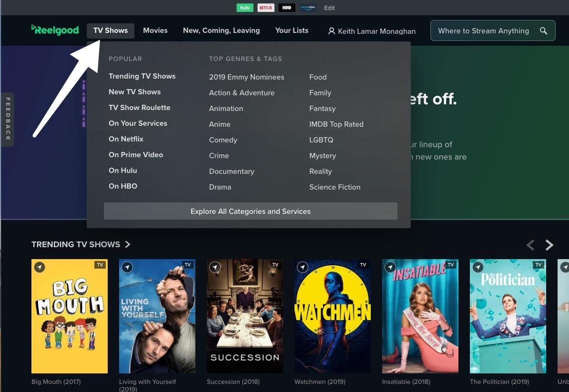Screen dimensions: 569x392
Task: Open Action & Adventure genre
Action: [242, 93]
